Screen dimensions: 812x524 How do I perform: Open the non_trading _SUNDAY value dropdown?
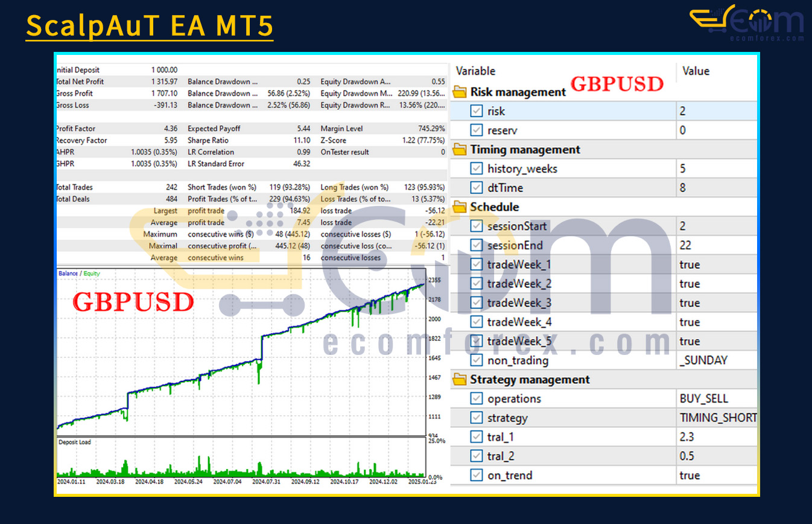[717, 360]
